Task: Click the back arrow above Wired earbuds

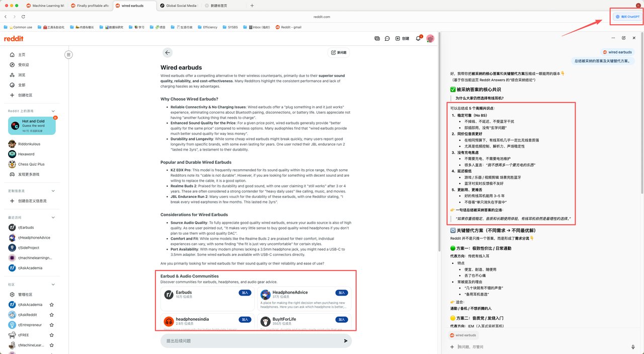Action: (x=168, y=52)
